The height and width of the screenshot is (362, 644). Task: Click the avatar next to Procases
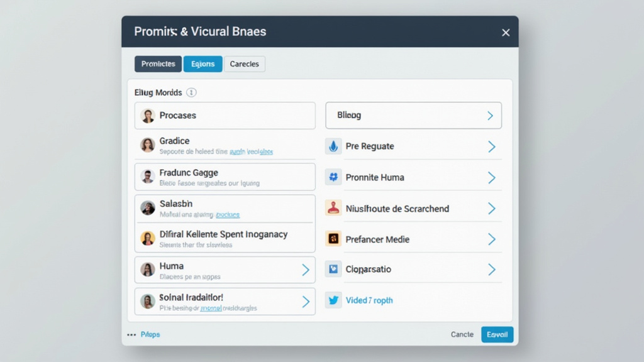[148, 116]
